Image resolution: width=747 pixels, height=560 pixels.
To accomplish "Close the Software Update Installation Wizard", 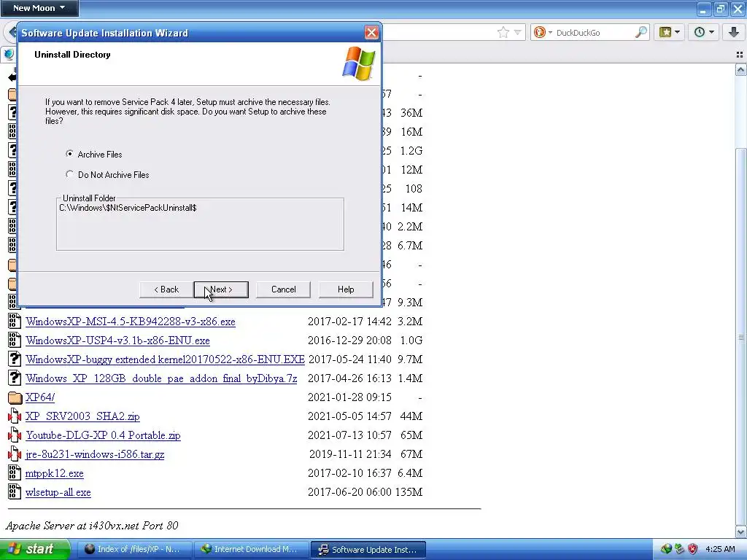I will 371,32.
